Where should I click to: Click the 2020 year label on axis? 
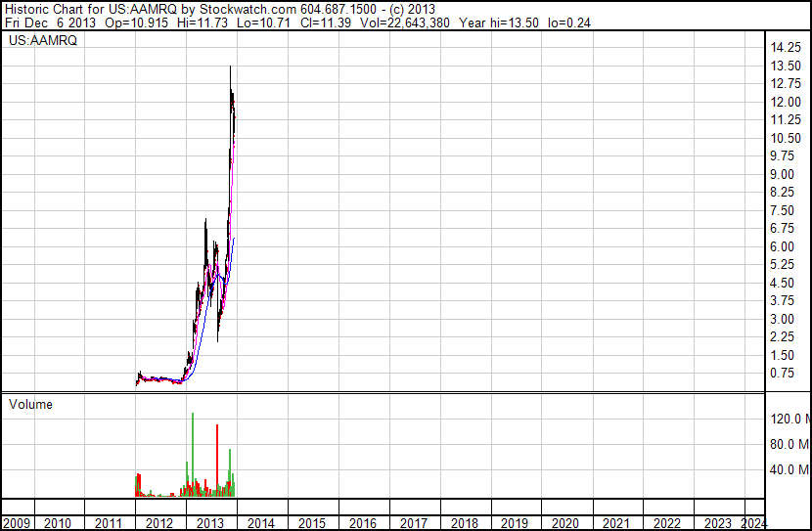[x=565, y=523]
